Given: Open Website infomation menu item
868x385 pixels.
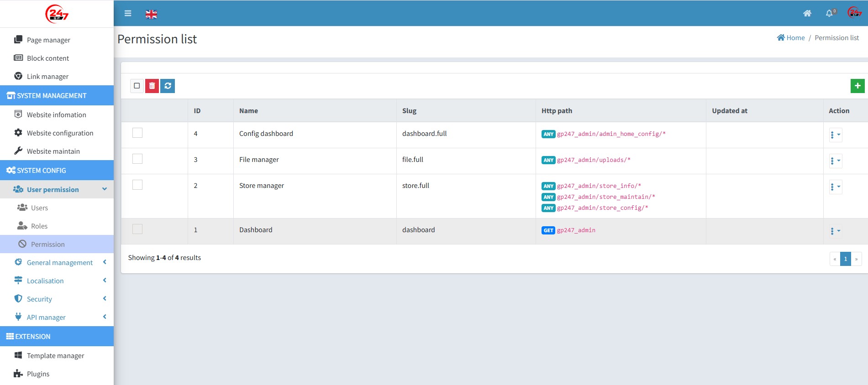Looking at the screenshot, I should (57, 114).
